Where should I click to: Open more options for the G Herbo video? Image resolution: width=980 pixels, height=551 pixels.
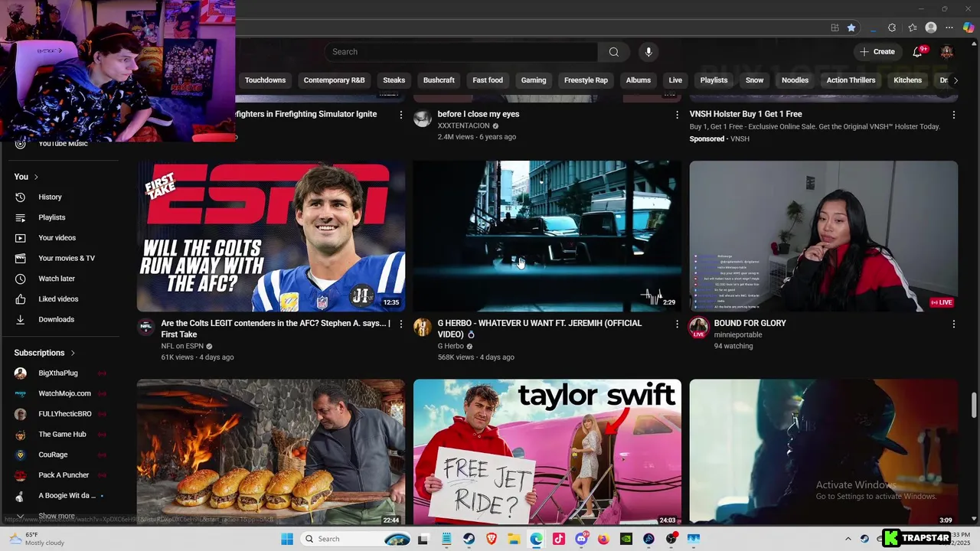coord(677,324)
